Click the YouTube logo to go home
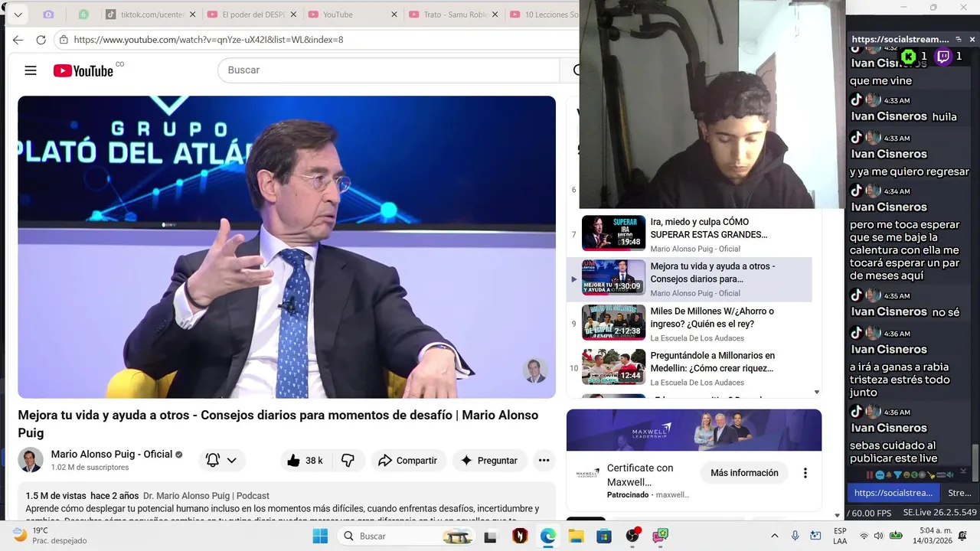 [x=83, y=70]
